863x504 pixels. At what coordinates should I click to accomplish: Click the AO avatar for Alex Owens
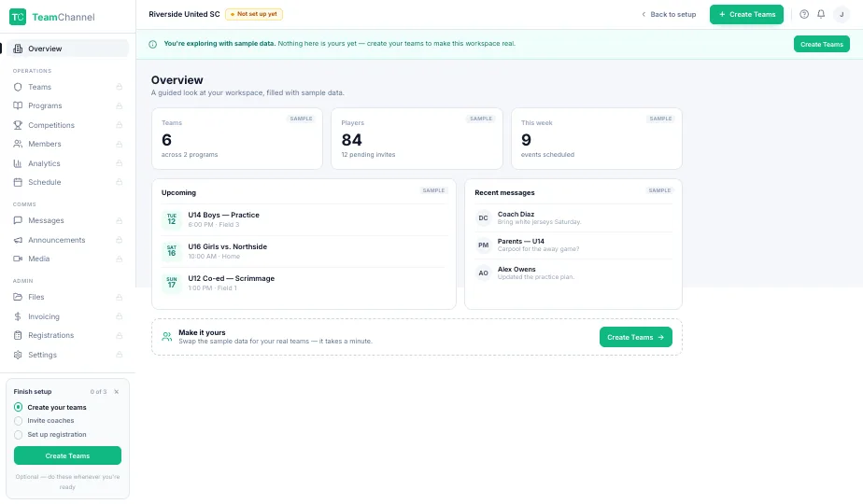483,273
